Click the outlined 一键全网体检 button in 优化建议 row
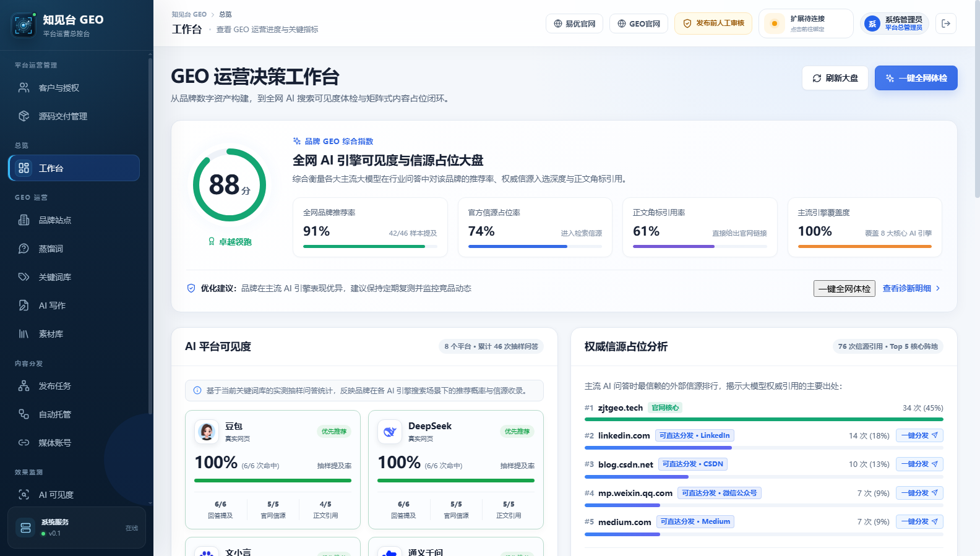 (x=845, y=289)
